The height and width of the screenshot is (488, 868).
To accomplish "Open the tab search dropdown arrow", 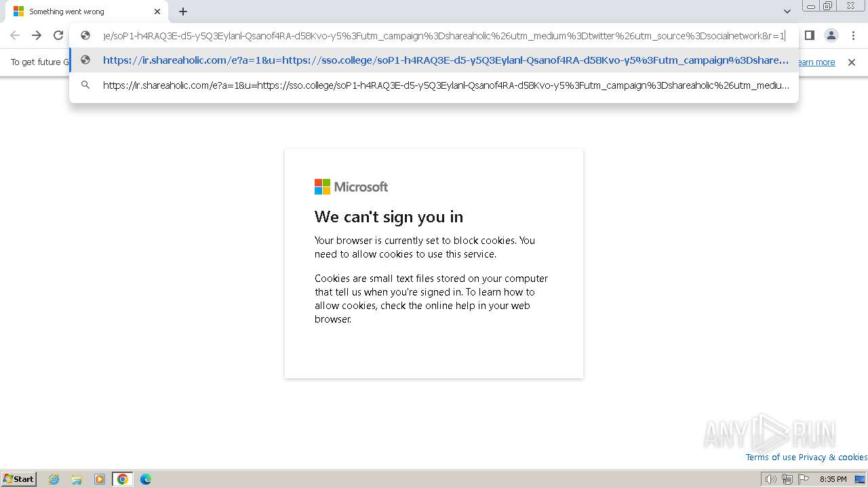I will 787,12.
